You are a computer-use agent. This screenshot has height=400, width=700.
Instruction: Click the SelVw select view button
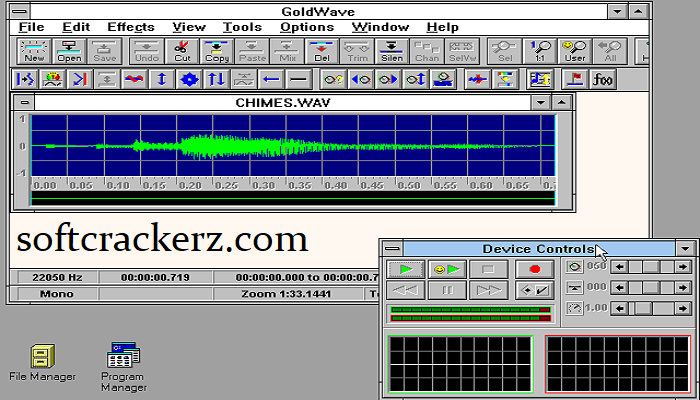(x=462, y=51)
